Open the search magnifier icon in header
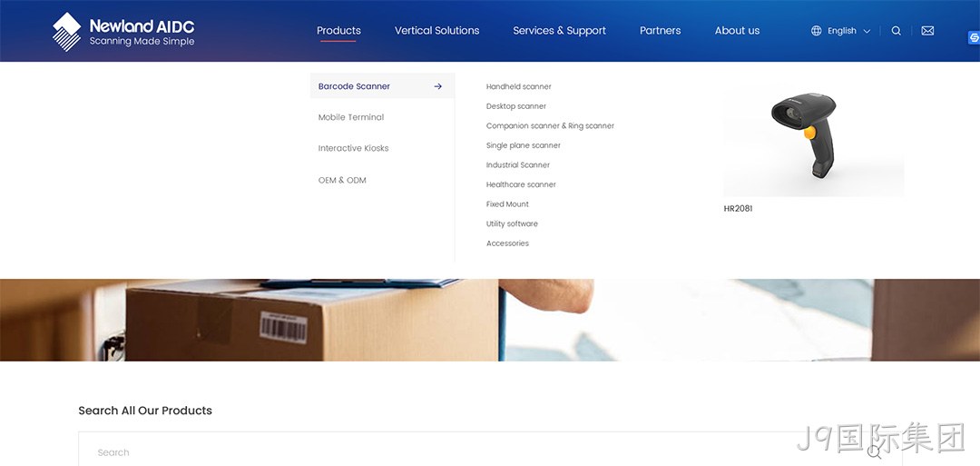 pyautogui.click(x=897, y=31)
